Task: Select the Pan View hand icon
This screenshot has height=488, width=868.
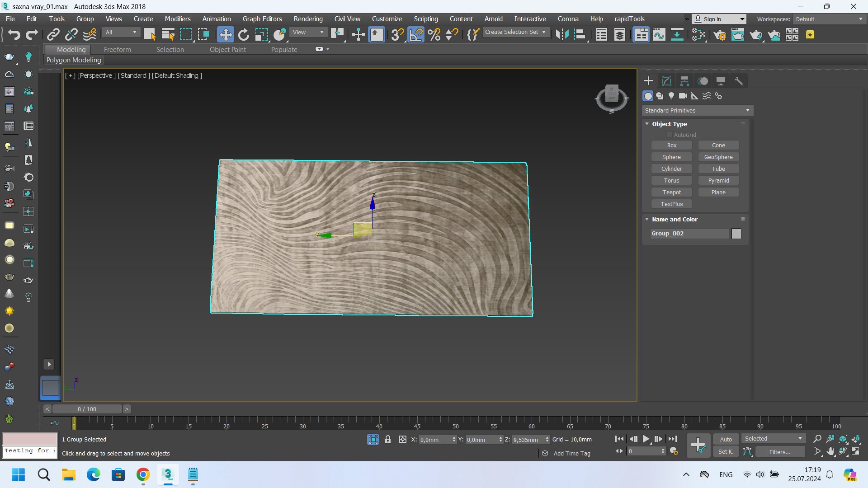Action: pos(830,451)
